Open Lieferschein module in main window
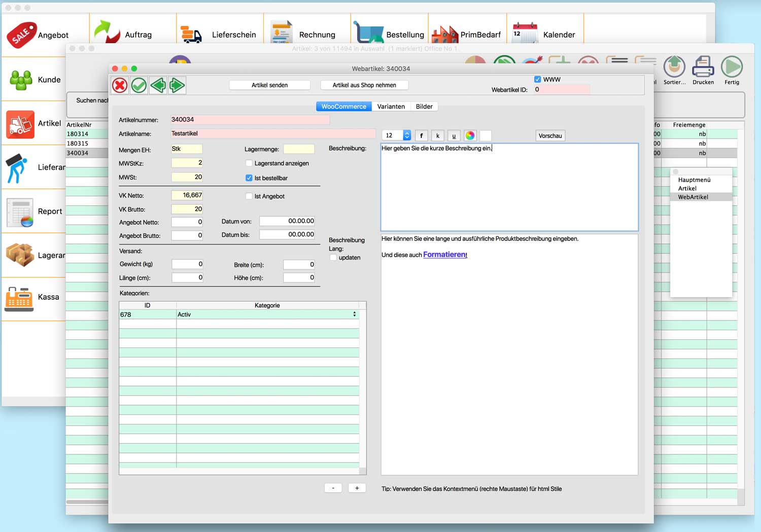This screenshot has height=532, width=761. (219, 34)
